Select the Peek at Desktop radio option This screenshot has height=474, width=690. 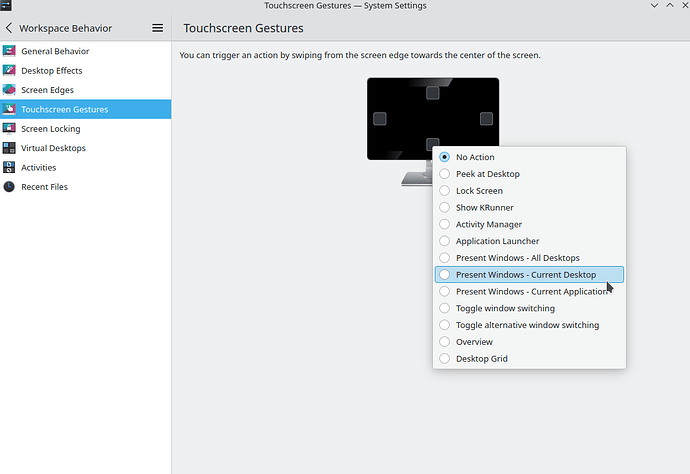[x=445, y=174]
